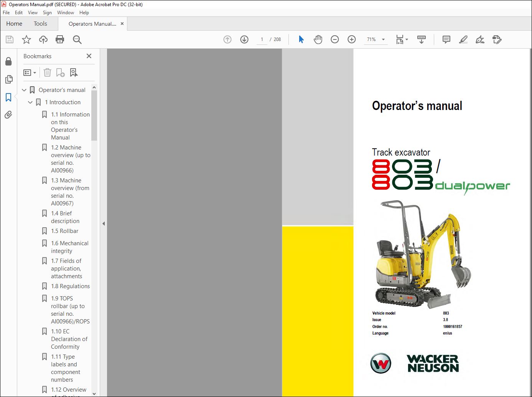Open security lock panel
Viewport: 532px width, 397px height.
click(x=8, y=61)
